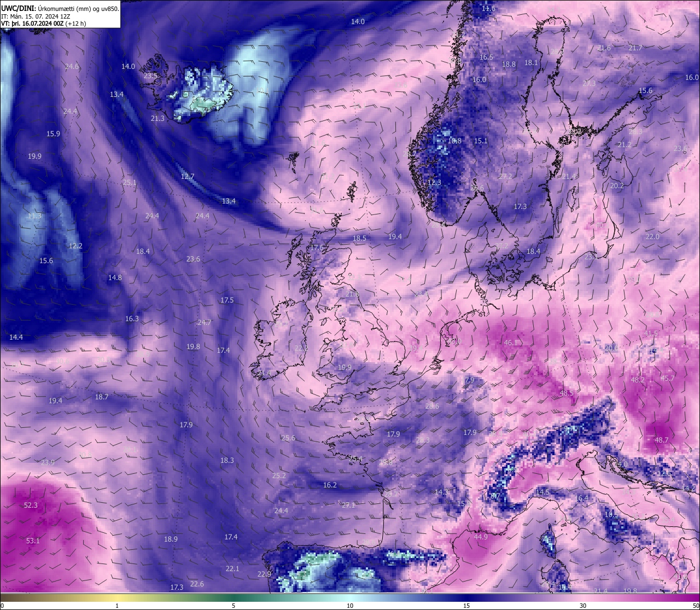The image size is (700, 610).
Task: Click the 21.7 value on the map
Action: coord(635,48)
